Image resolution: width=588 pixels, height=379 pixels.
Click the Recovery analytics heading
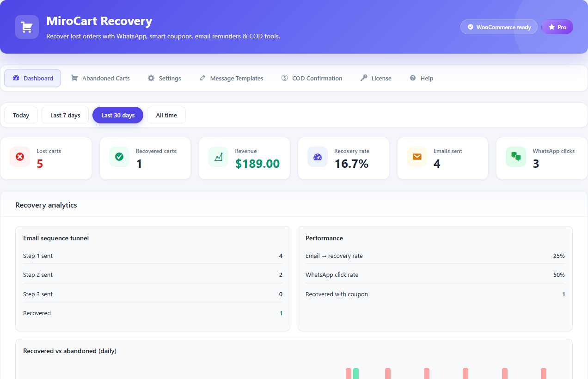tap(46, 205)
